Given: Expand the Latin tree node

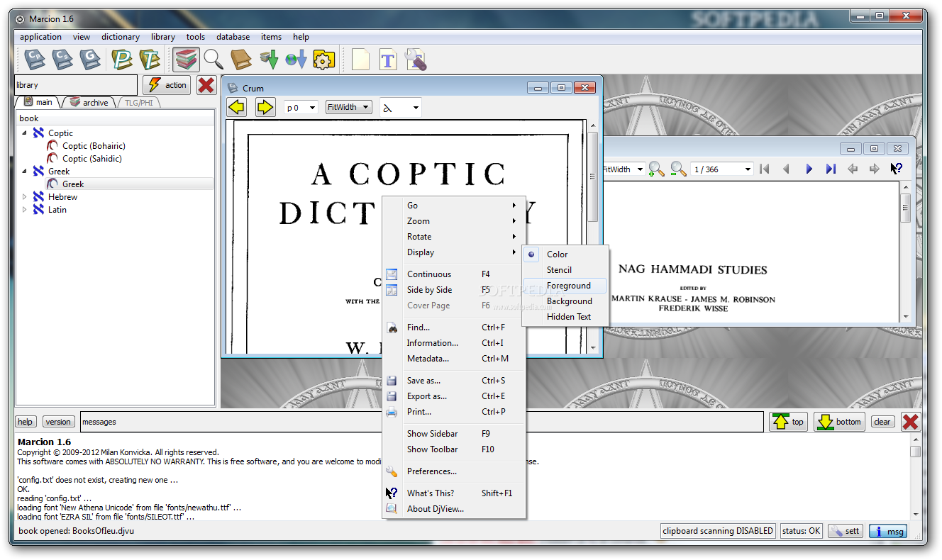Looking at the screenshot, I should click(25, 210).
